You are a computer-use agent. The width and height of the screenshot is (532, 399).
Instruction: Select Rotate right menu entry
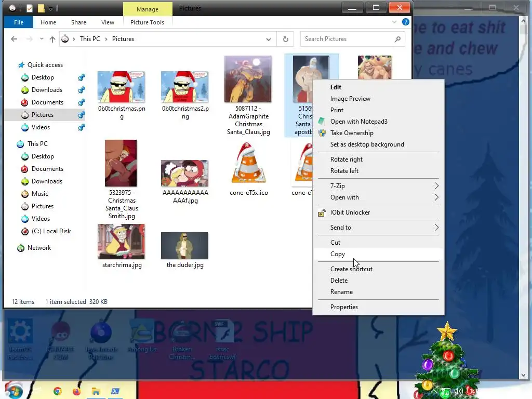[x=378, y=159]
